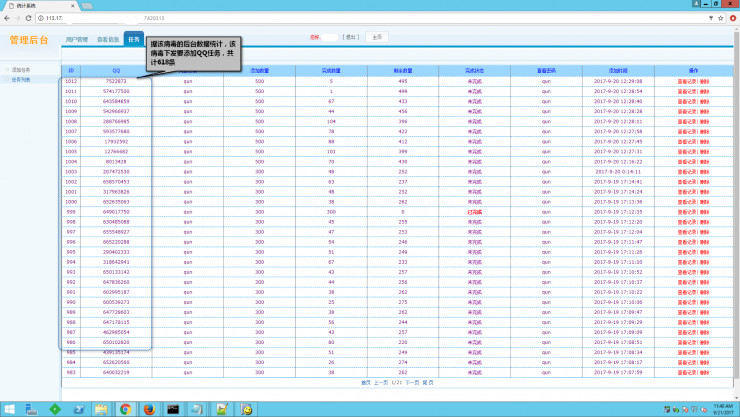Jump to 尾页 in the pagination
Viewport: 740px width, 417px height.
(x=428, y=382)
